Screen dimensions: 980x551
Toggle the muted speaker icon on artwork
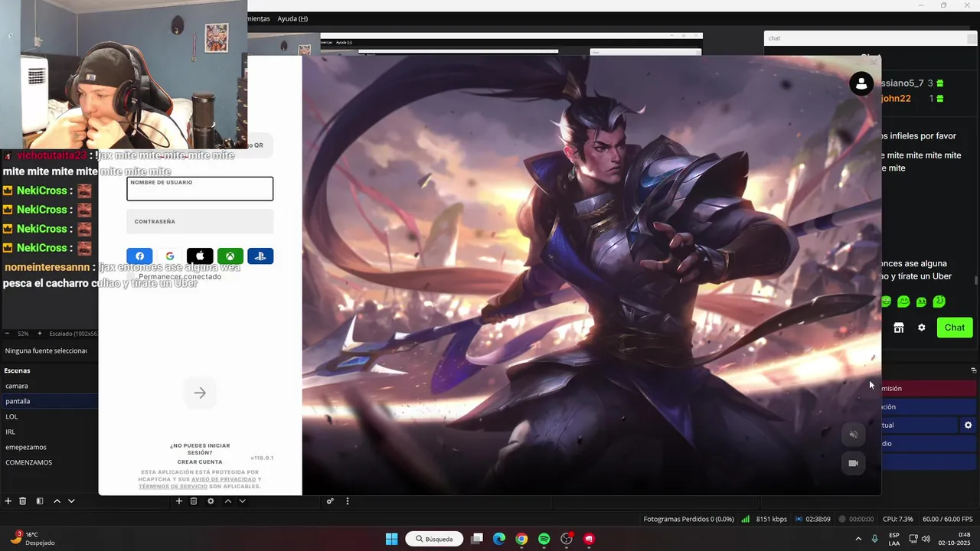(x=853, y=435)
